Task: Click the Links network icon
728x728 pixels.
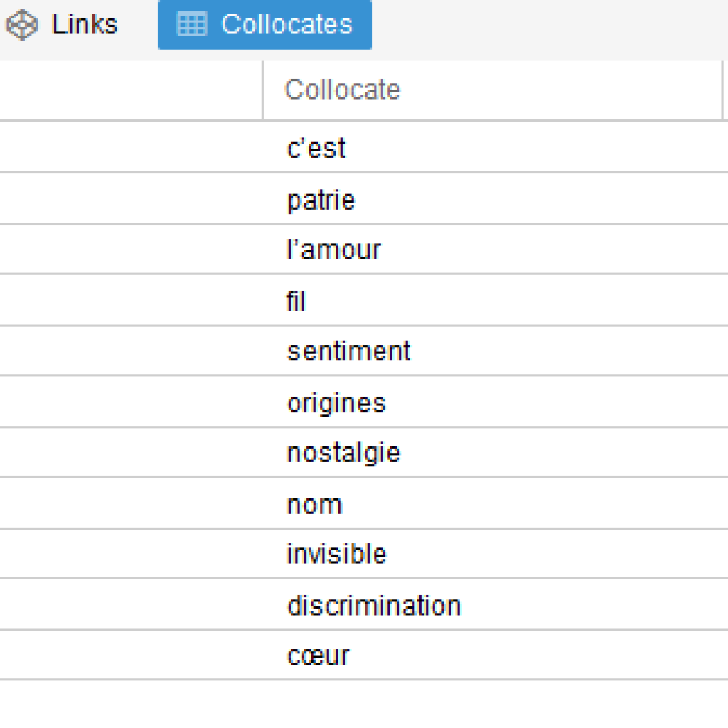Action: point(22,25)
